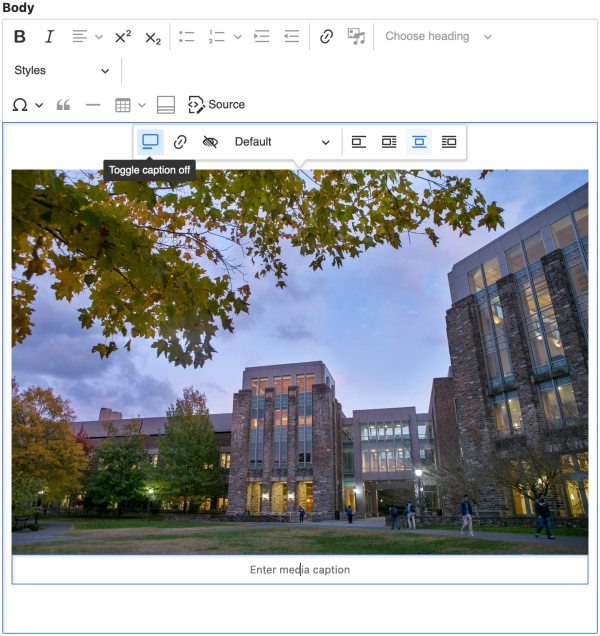Insert a table
The height and width of the screenshot is (636, 600).
(123, 105)
